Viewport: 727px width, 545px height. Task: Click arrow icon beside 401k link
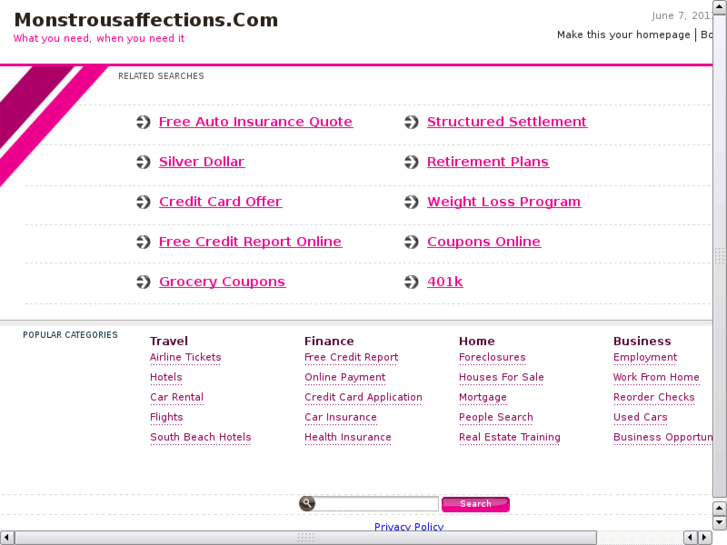click(411, 282)
